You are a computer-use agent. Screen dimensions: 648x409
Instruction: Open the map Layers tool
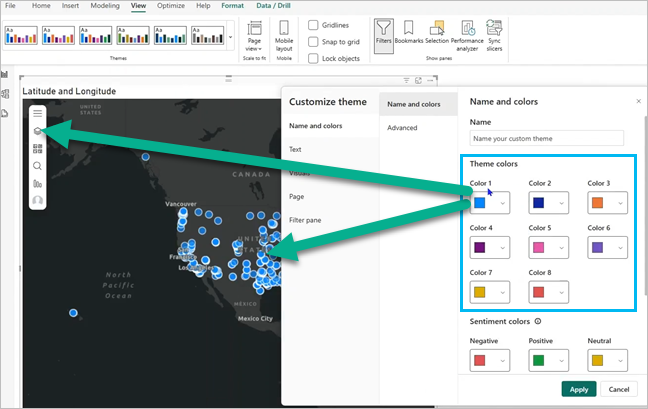click(38, 131)
